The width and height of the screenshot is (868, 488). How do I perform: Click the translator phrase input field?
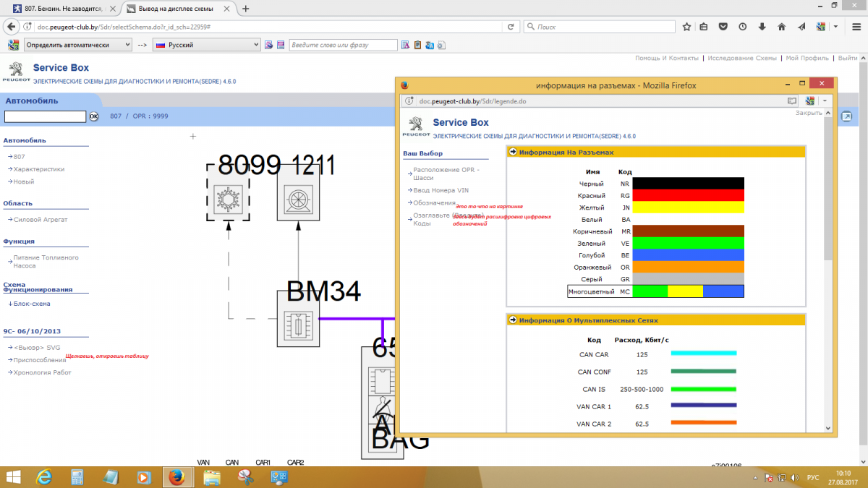(x=343, y=45)
